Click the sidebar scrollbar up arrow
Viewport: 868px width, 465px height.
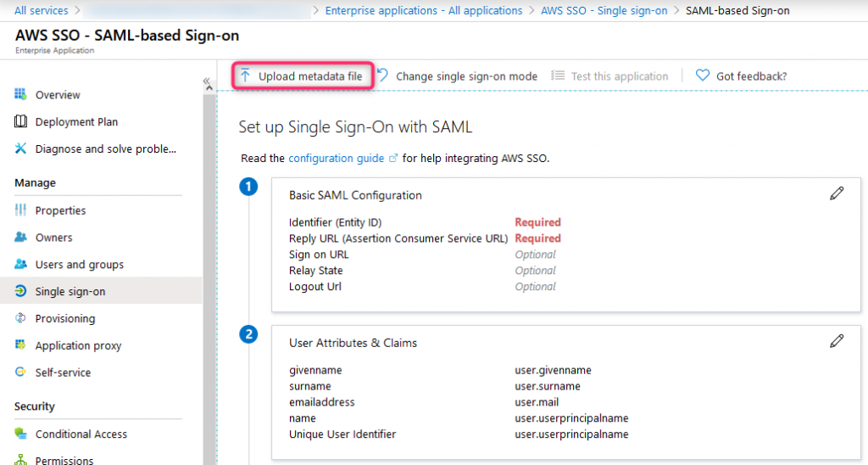click(209, 89)
